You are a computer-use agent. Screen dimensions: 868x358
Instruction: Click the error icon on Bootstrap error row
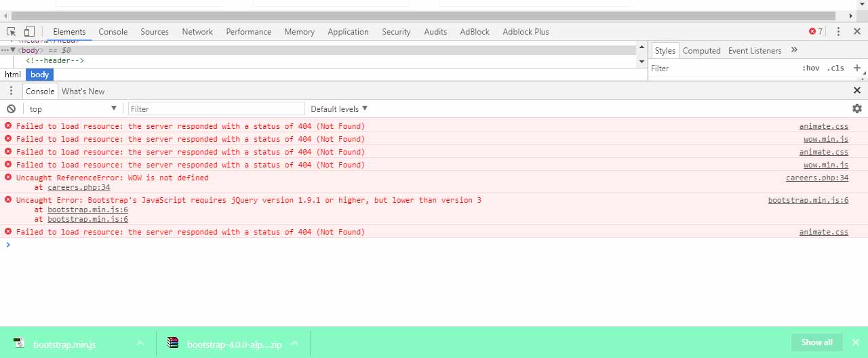click(8, 199)
